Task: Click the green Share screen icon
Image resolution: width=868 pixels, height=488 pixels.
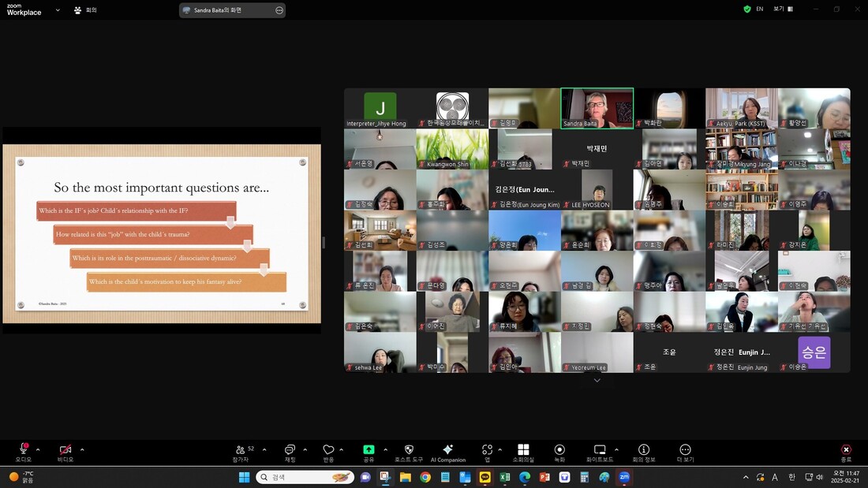Action: [x=369, y=450]
